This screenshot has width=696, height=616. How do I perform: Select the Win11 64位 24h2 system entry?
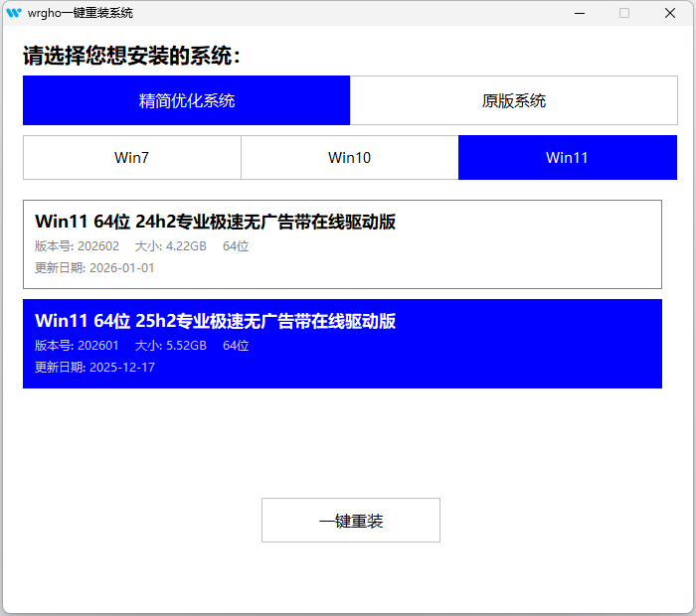point(342,244)
